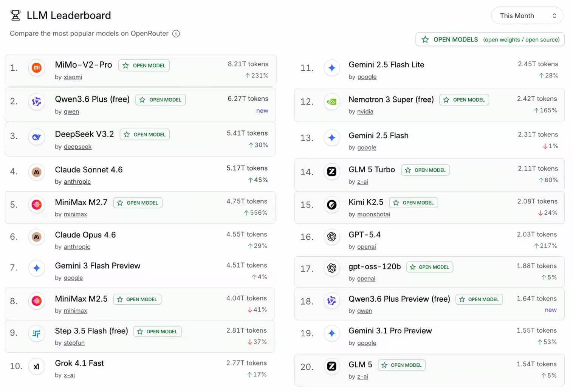Click the Gemini logo for Gemini 2.5 Flash
This screenshot has width=573, height=392.
(x=332, y=138)
